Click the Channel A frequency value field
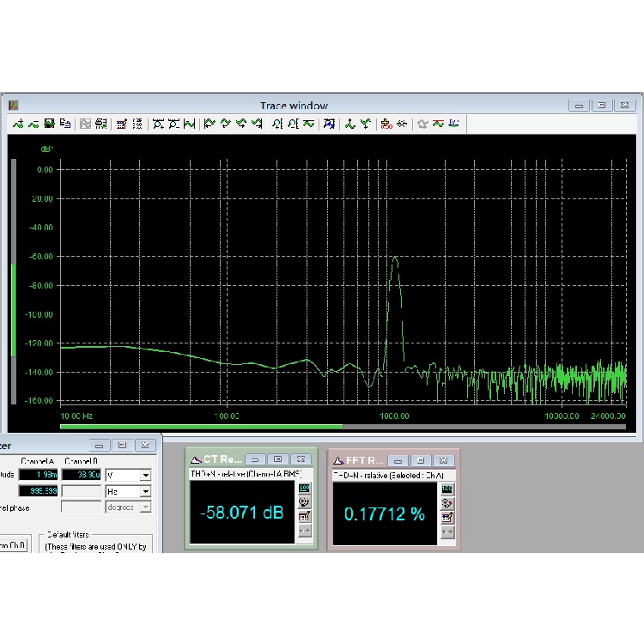This screenshot has height=644, width=644. point(38,491)
